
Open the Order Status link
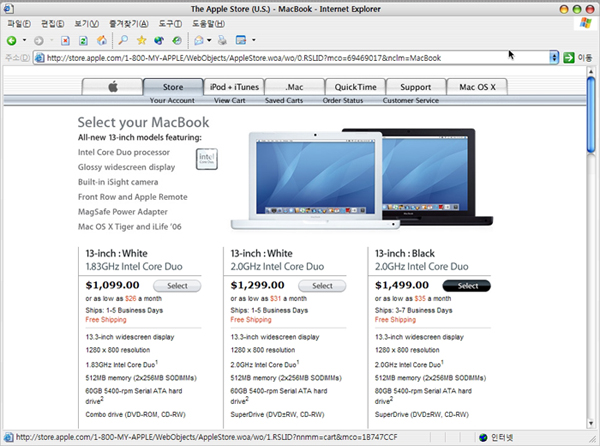342,100
